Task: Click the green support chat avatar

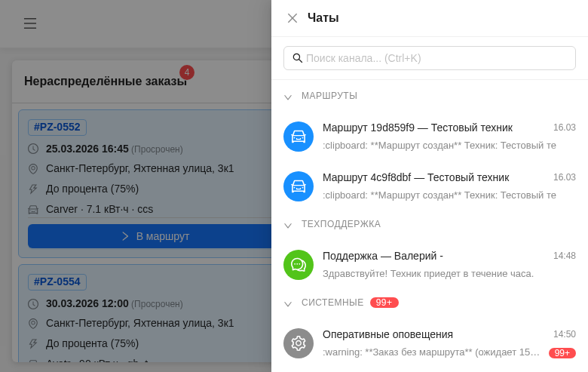Action: [299, 265]
